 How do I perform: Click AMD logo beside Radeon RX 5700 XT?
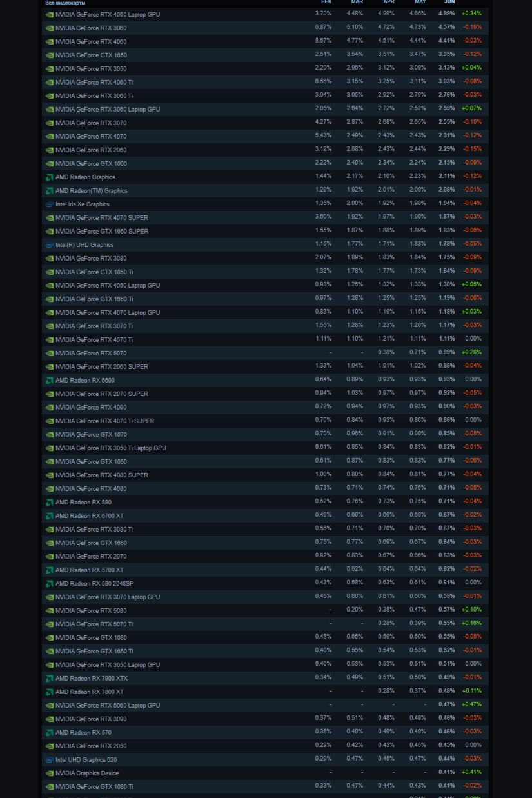coord(50,570)
